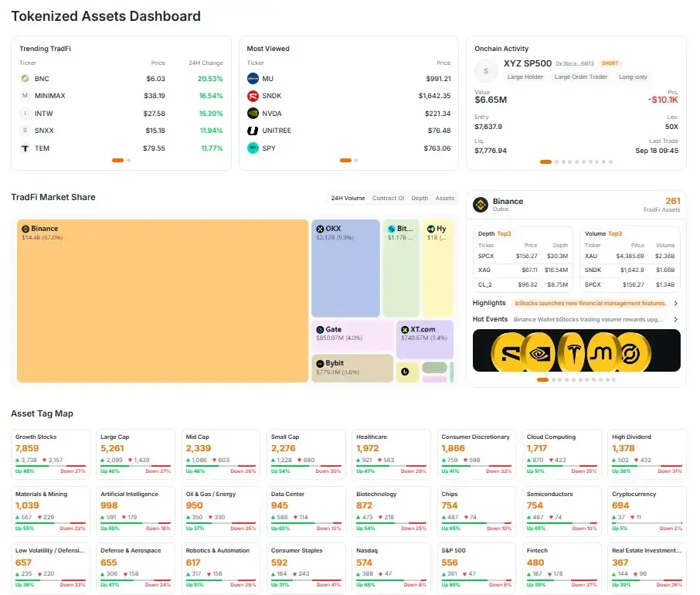Click the Binance logo in treemap
This screenshot has height=595, width=700.
coord(25,229)
